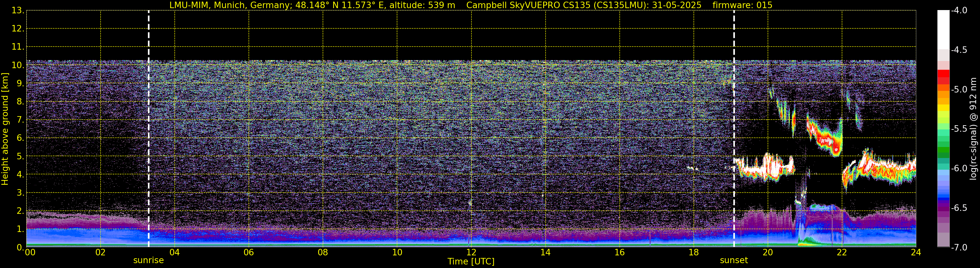980x268 pixels.
Task: Click the colorbar tick label '-6.5'
Action: (x=959, y=208)
